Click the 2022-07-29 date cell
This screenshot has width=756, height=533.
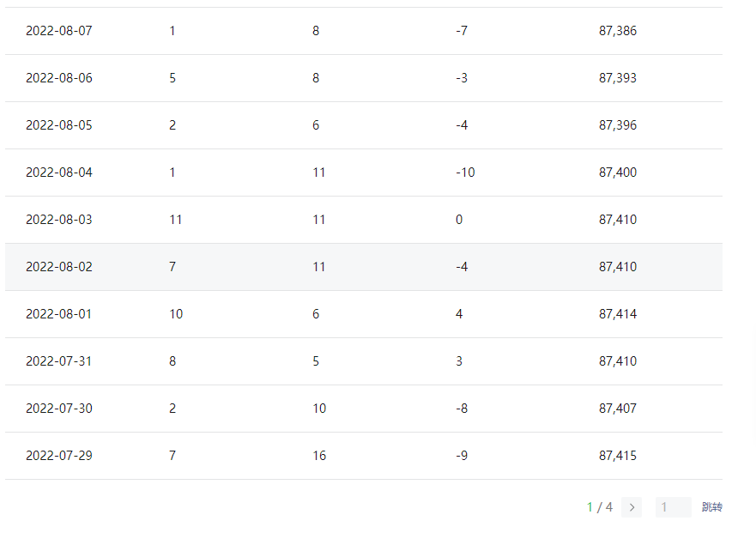[x=59, y=456]
